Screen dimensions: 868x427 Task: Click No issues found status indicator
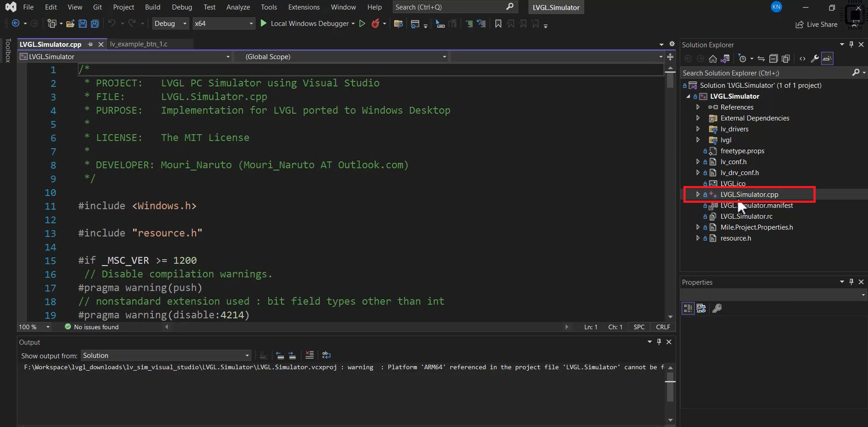coord(92,327)
